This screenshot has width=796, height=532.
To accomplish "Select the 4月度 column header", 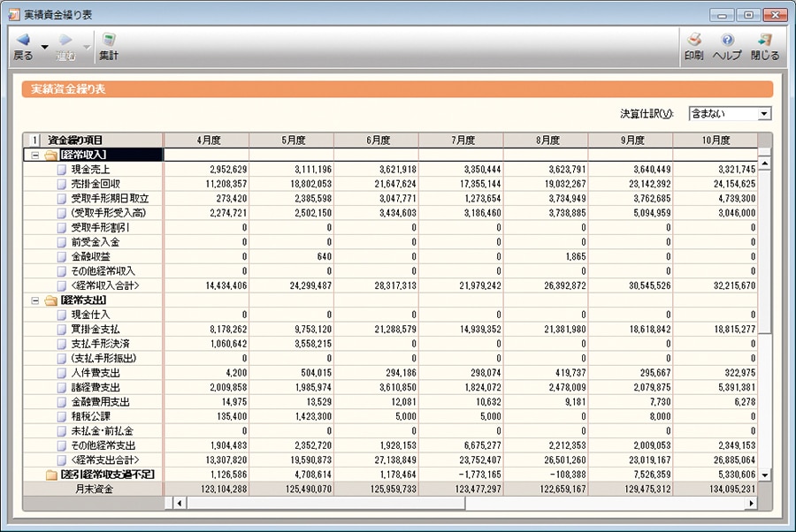I will point(207,140).
